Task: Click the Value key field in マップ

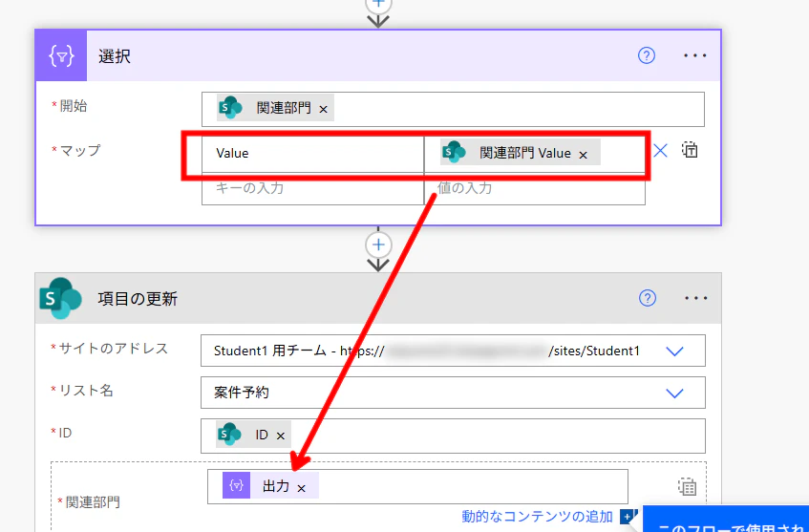Action: pos(312,153)
